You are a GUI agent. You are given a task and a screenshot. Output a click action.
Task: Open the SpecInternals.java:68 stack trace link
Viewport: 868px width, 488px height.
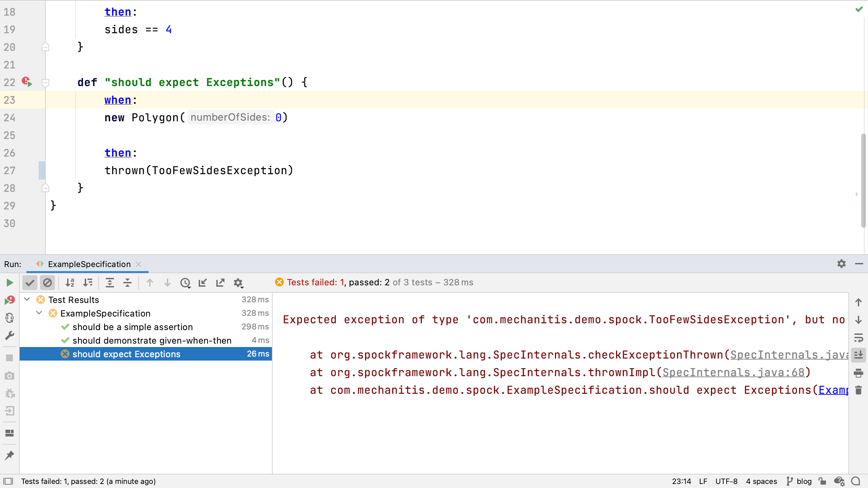(733, 372)
